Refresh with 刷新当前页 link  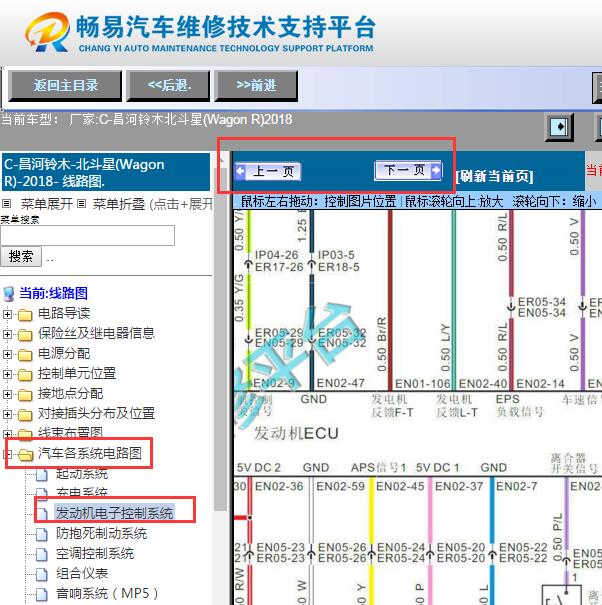495,176
